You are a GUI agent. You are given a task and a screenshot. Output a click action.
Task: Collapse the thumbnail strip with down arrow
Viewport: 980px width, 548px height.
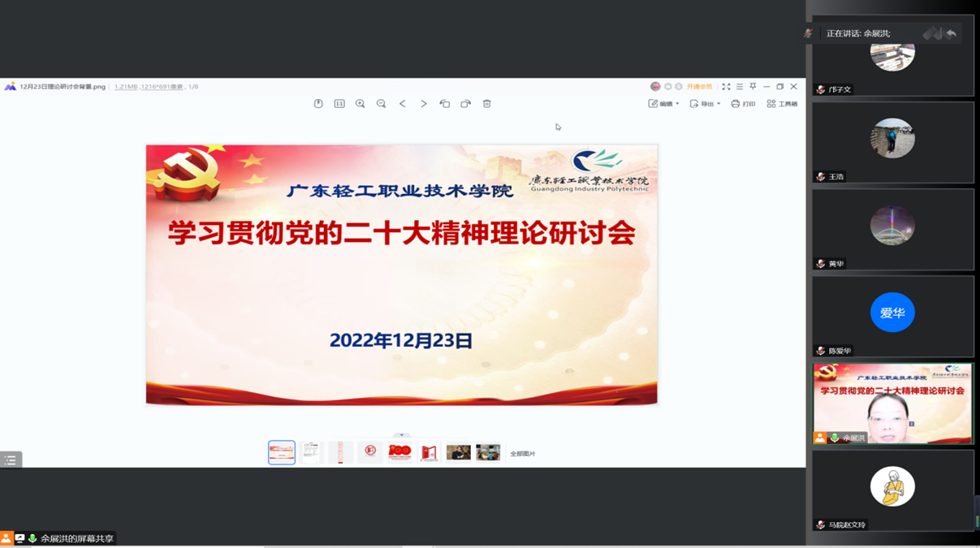coord(401,436)
